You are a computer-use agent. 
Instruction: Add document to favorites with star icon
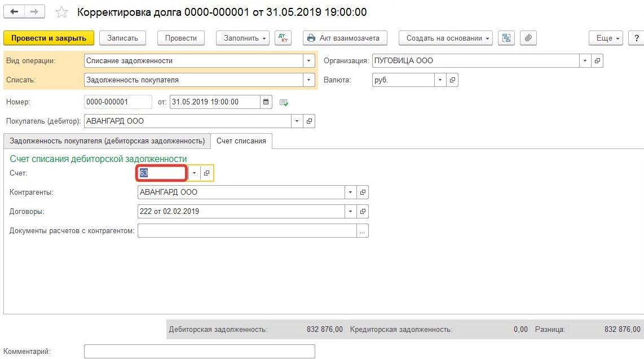63,12
